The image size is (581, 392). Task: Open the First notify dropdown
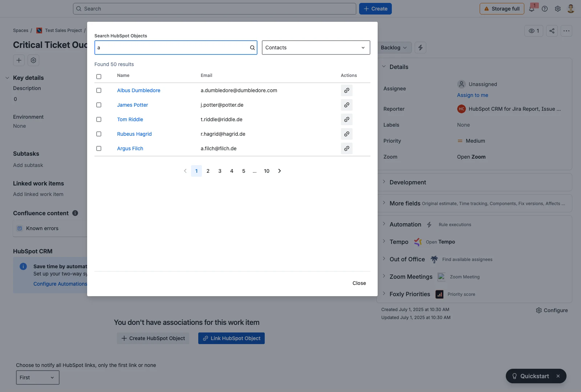coord(38,377)
